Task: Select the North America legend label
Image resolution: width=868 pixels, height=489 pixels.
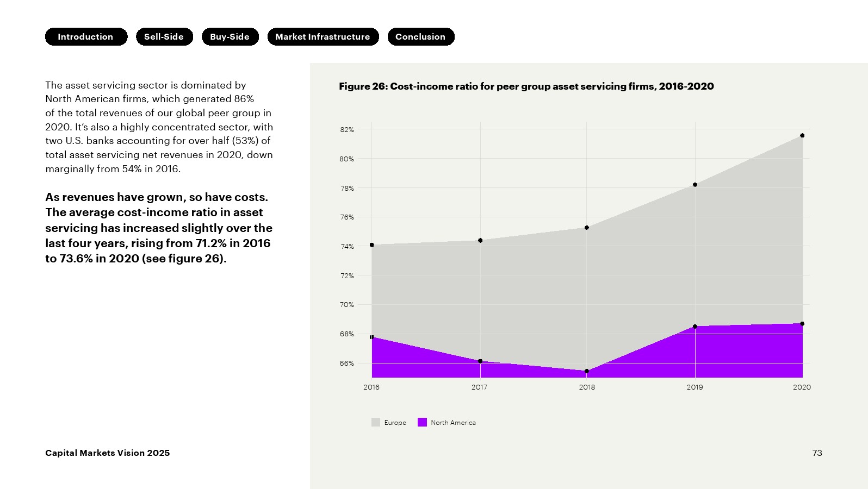Action: coord(453,423)
